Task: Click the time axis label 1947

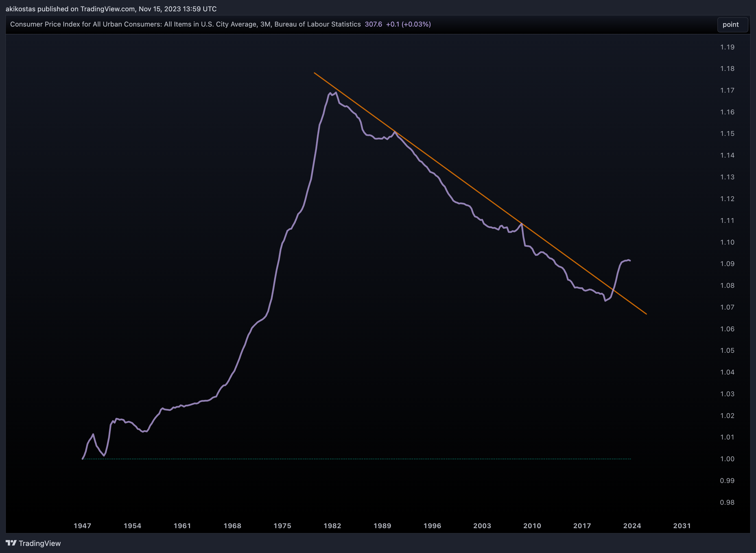Action: pos(82,526)
